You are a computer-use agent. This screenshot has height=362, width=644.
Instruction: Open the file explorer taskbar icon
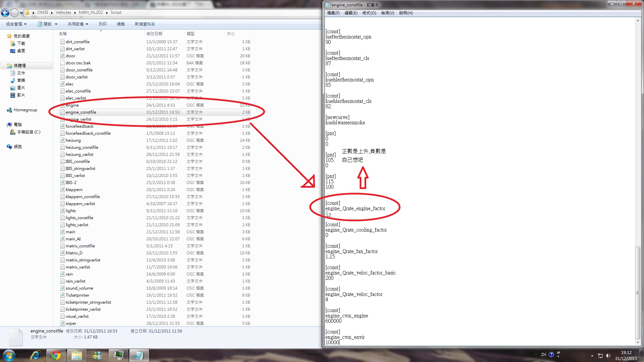click(77, 355)
